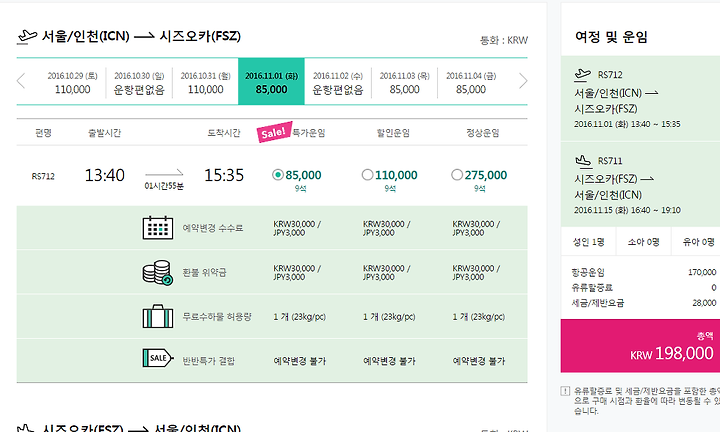
Task: Click the 출발시간 column header
Action: click(x=104, y=133)
